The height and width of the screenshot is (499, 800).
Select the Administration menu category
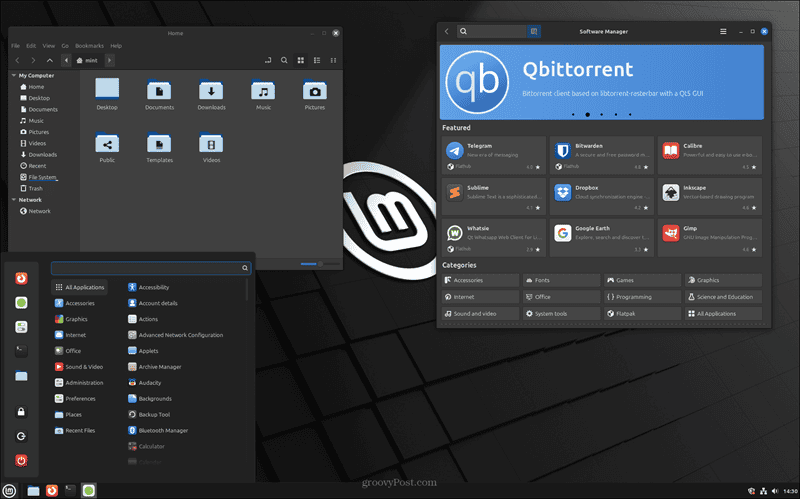79,383
